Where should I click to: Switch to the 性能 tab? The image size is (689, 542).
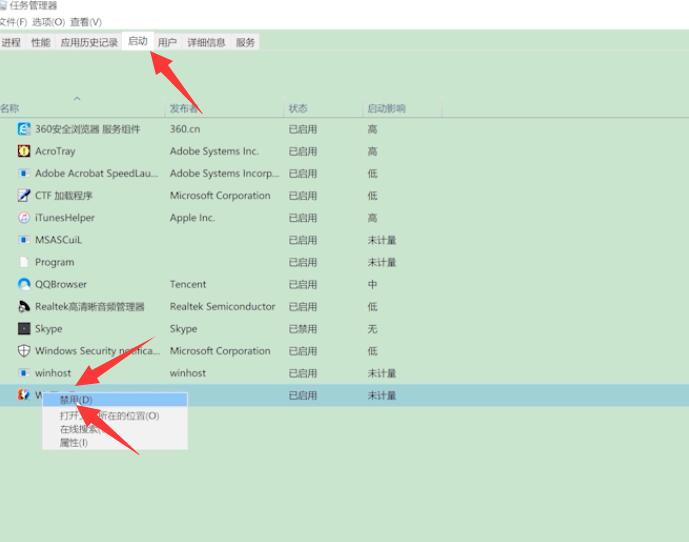(x=40, y=42)
